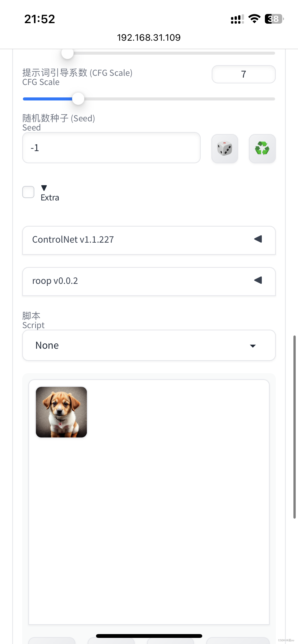Click the topmost slider handle
The height and width of the screenshot is (644, 298).
67,53
